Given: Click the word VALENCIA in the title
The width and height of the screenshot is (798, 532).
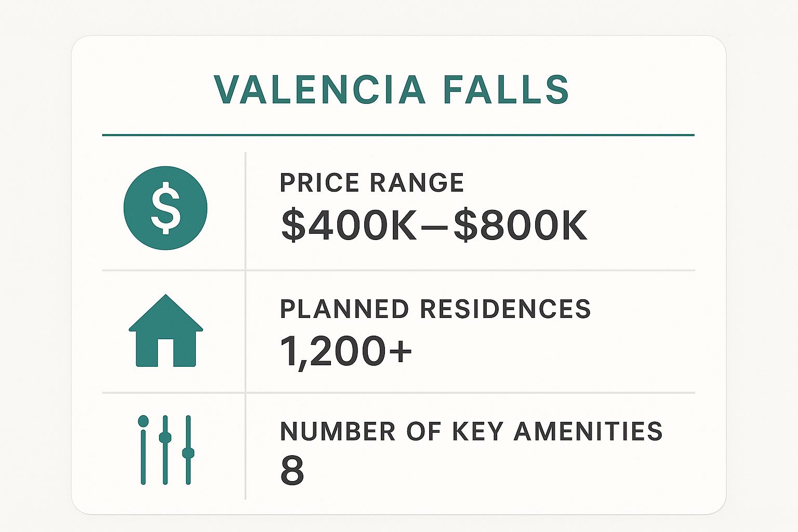Looking at the screenshot, I should point(320,90).
